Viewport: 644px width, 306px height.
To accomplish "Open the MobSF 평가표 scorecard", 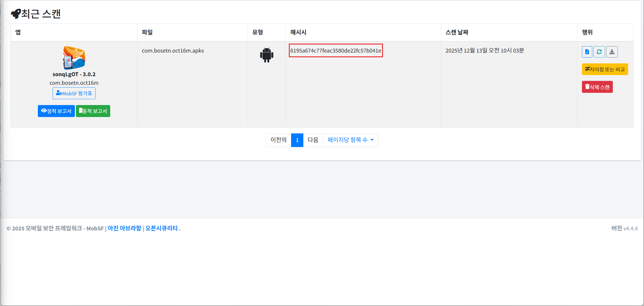I will 74,93.
